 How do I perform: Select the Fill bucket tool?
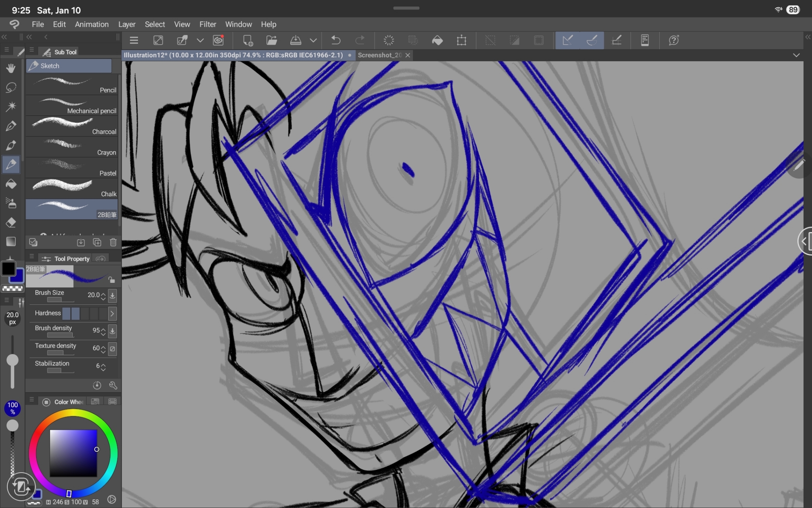[11, 184]
